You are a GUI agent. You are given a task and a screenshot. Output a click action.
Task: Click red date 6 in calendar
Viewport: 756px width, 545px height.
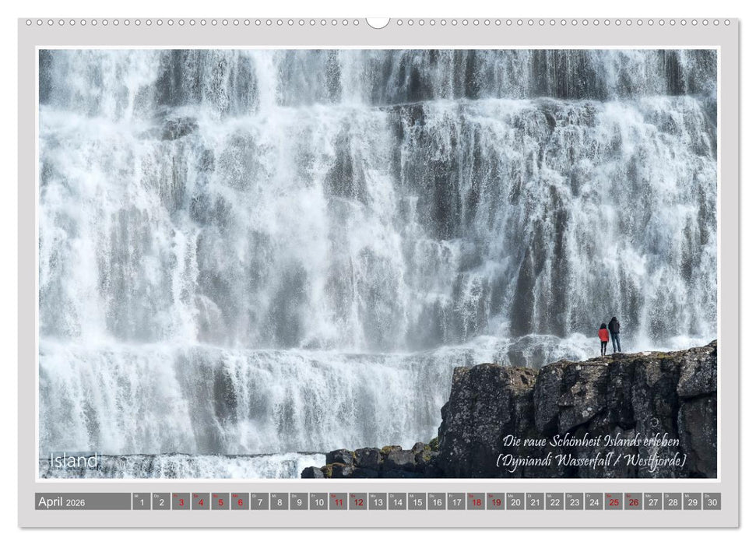[240, 502]
